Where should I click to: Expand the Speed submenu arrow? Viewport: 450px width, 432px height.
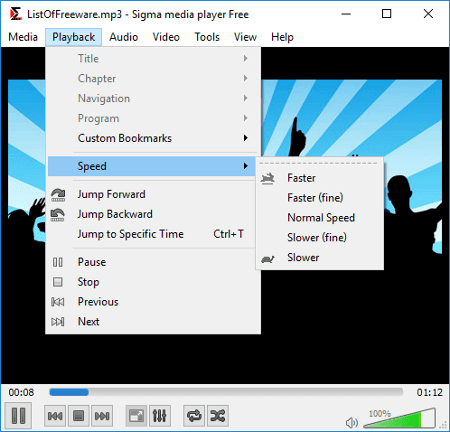[x=246, y=166]
